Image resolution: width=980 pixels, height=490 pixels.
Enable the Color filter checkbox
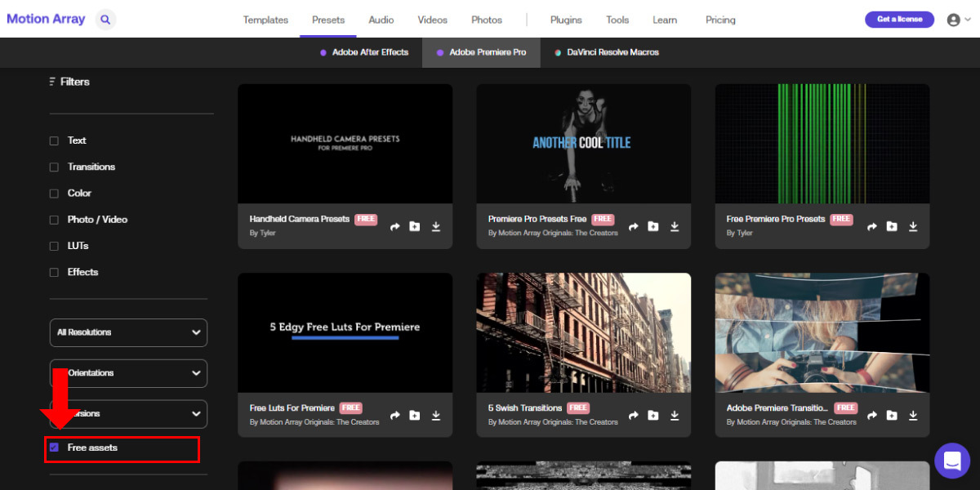(54, 194)
